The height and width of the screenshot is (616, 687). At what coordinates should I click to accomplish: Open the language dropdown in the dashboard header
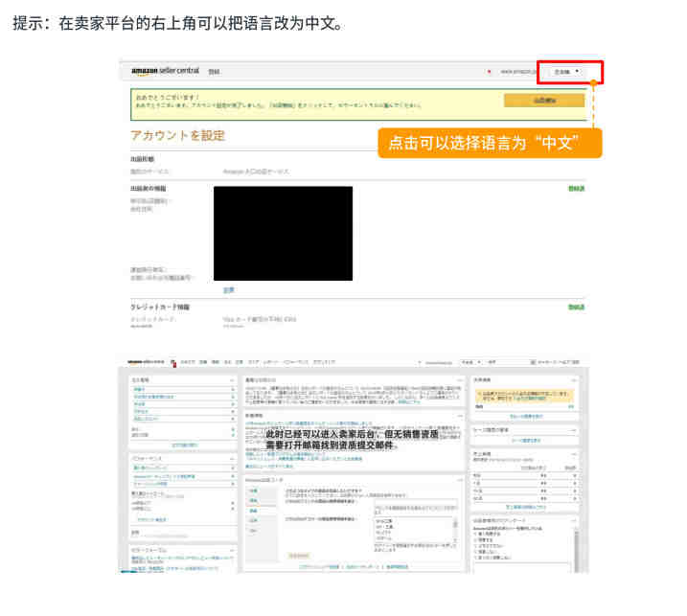(471, 362)
